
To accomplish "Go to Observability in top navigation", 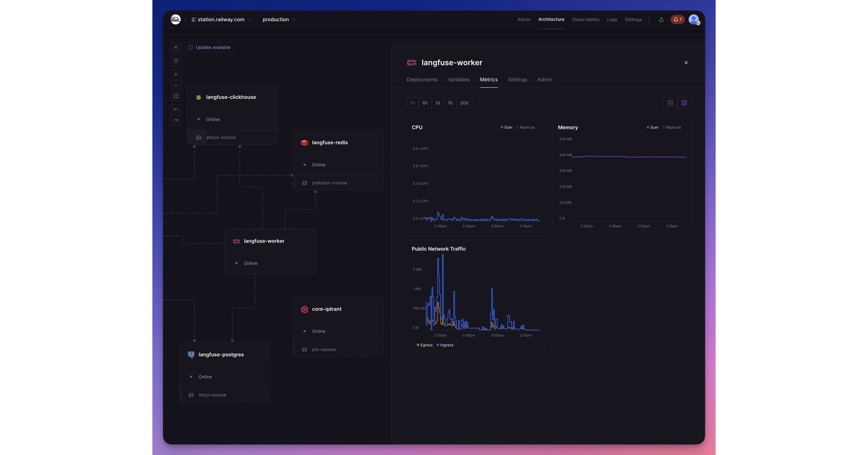I will click(585, 20).
